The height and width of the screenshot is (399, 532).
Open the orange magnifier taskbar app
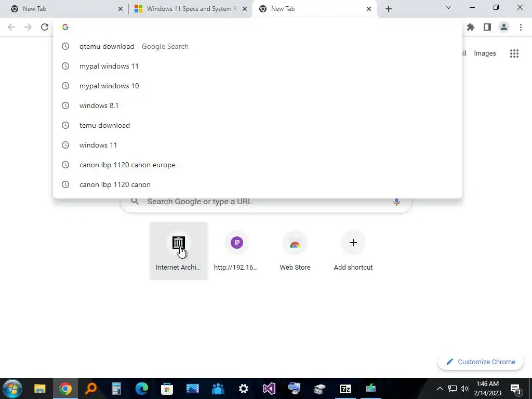[90, 389]
